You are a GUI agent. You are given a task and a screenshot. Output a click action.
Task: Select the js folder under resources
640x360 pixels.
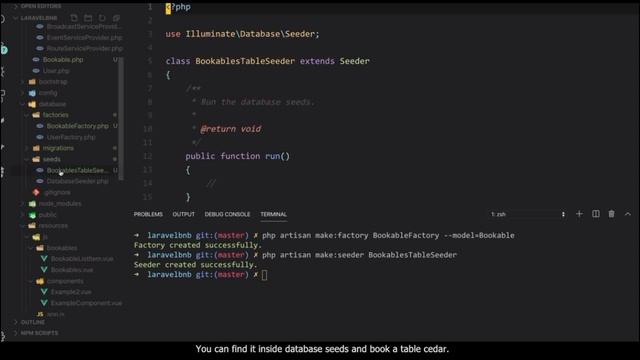(45, 237)
